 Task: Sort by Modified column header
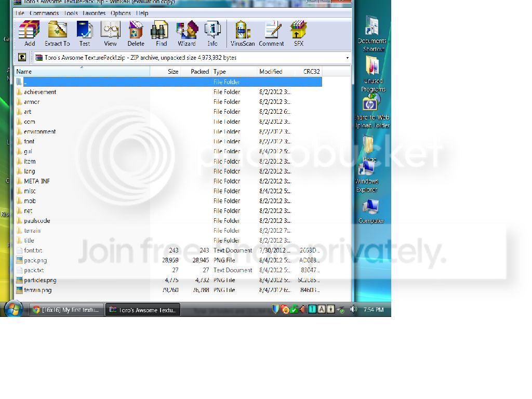[x=271, y=72]
